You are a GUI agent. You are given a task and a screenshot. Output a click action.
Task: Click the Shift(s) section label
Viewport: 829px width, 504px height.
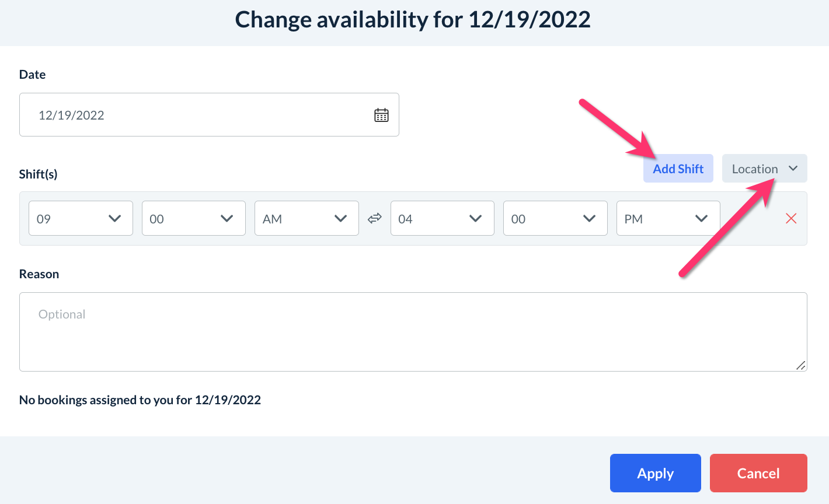tap(39, 174)
